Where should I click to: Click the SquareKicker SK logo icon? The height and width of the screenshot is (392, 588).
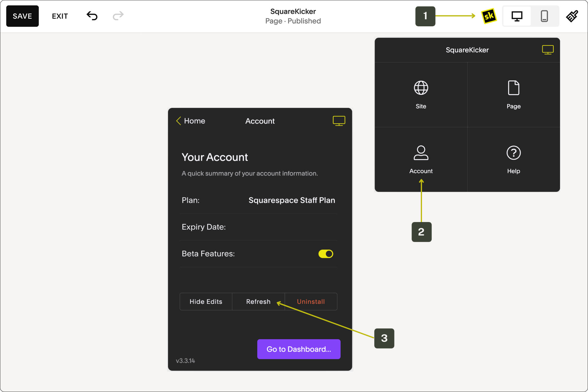tap(487, 16)
